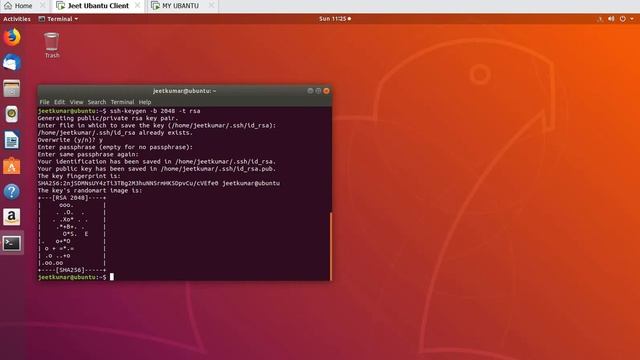Open the Search menu in Terminal
640x360 pixels.
coord(97,102)
